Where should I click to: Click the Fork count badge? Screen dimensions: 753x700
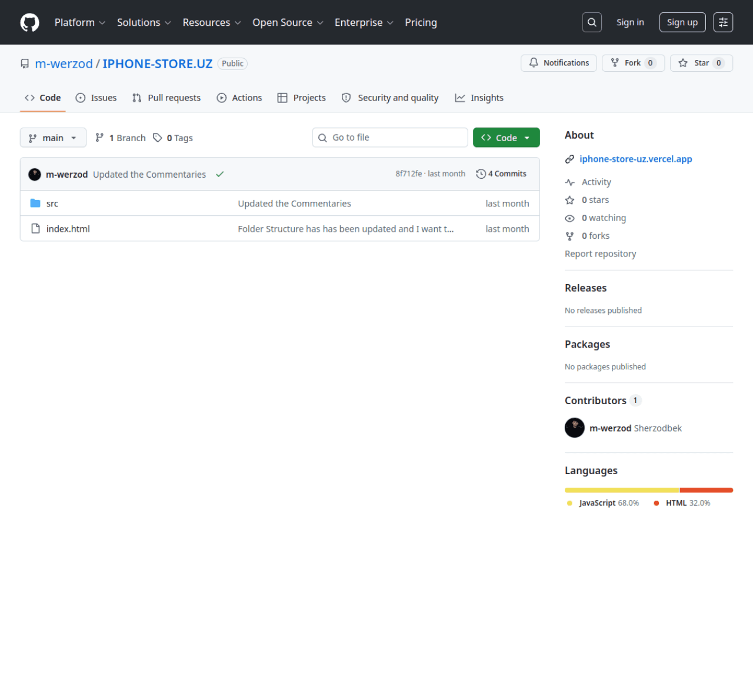pos(651,63)
